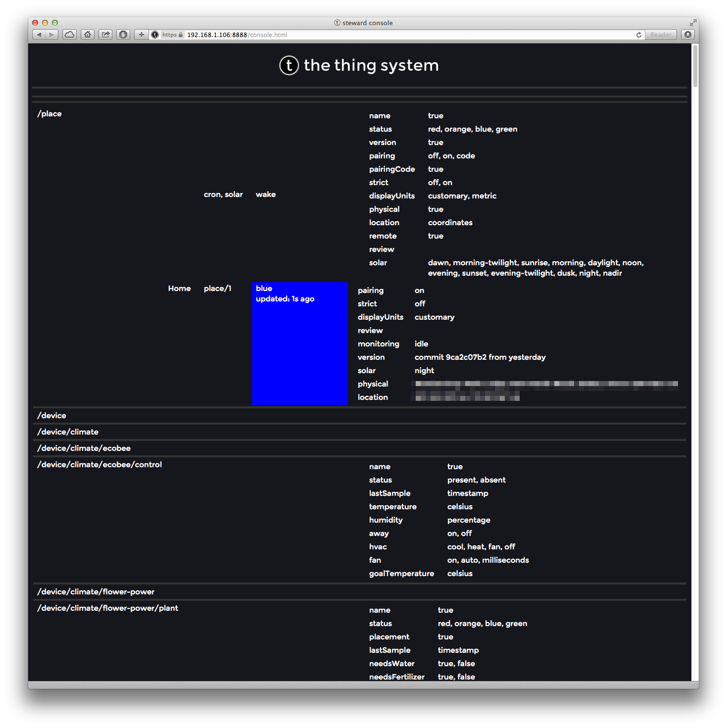Open iCloud tabs with the cloud icon
The height and width of the screenshot is (728, 727).
pyautogui.click(x=70, y=35)
